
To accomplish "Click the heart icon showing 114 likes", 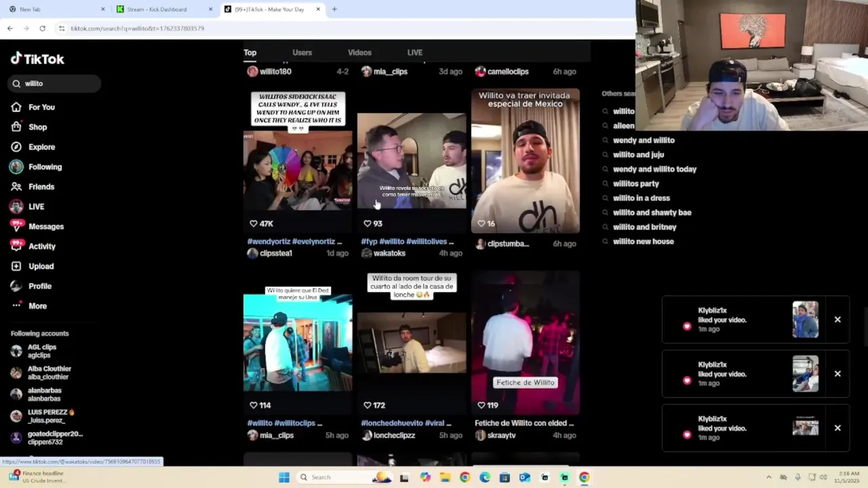I will coord(254,405).
